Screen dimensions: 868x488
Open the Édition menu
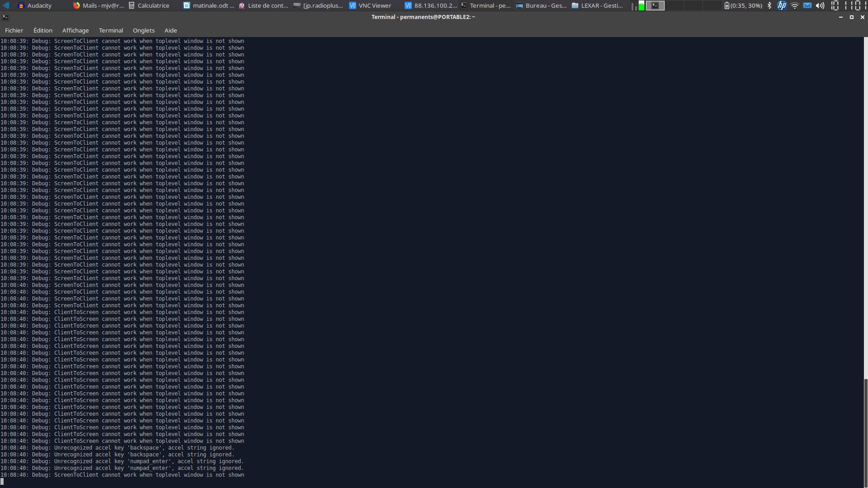pyautogui.click(x=43, y=30)
